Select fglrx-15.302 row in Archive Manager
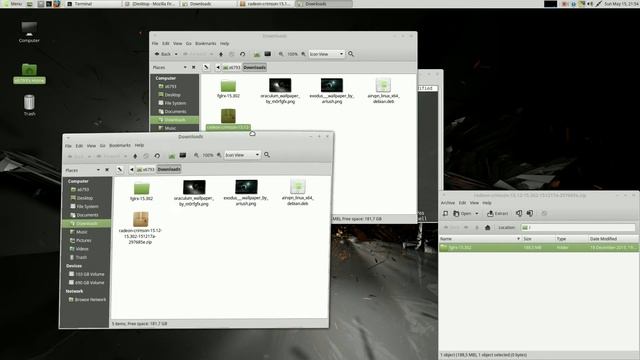Screen dimensions: 640x360 (x=539, y=247)
